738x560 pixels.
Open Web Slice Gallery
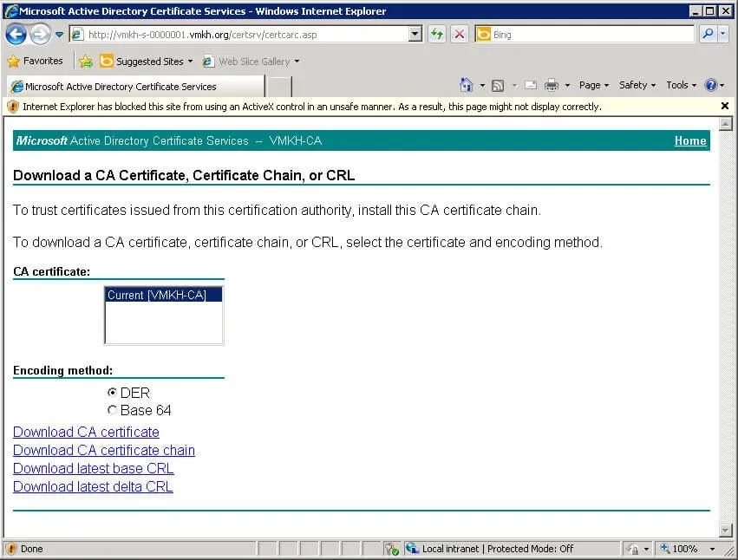(x=247, y=62)
